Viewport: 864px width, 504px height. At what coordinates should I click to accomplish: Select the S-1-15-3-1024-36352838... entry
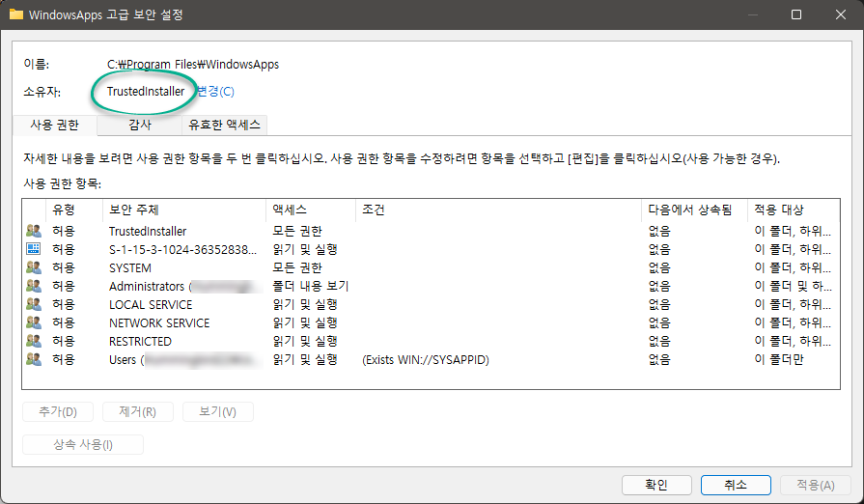[x=183, y=249]
